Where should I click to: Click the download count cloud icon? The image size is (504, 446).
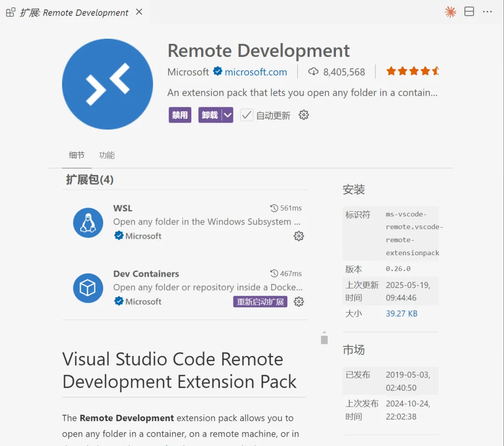313,71
